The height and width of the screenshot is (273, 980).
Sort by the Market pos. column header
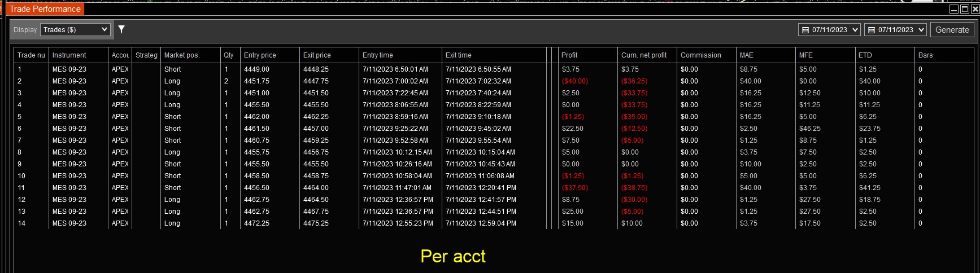coord(190,55)
